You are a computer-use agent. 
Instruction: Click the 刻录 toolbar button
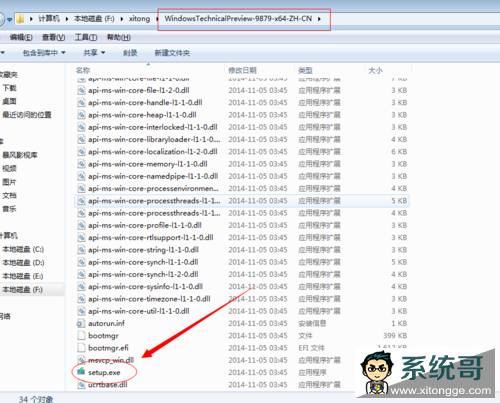[x=130, y=53]
